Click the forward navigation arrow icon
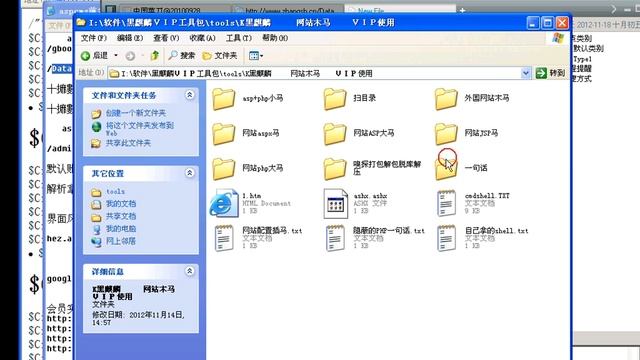The width and height of the screenshot is (640, 360). point(130,56)
